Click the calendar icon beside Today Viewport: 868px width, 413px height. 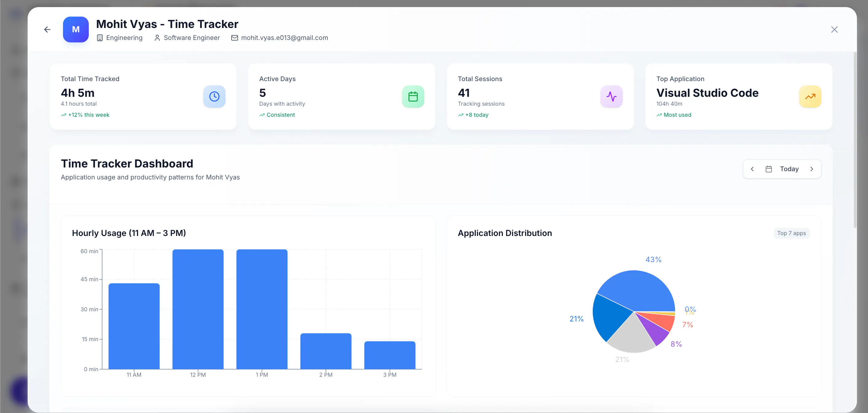tap(768, 169)
